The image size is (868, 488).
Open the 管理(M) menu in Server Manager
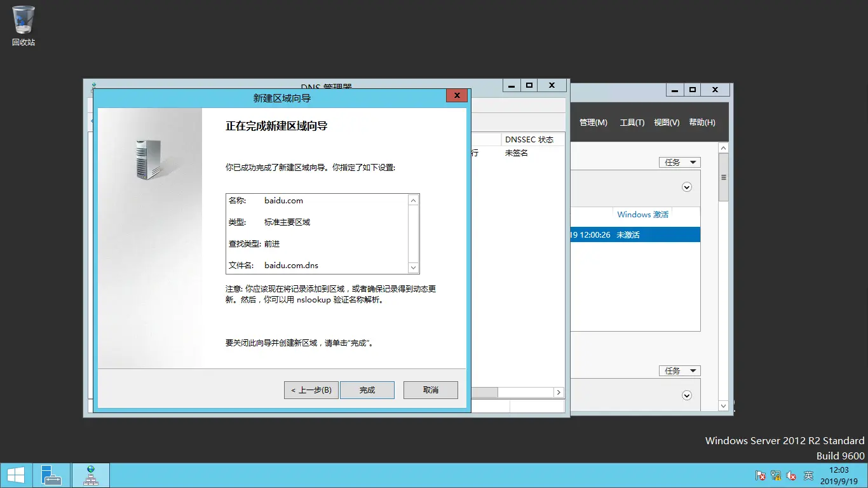click(593, 123)
